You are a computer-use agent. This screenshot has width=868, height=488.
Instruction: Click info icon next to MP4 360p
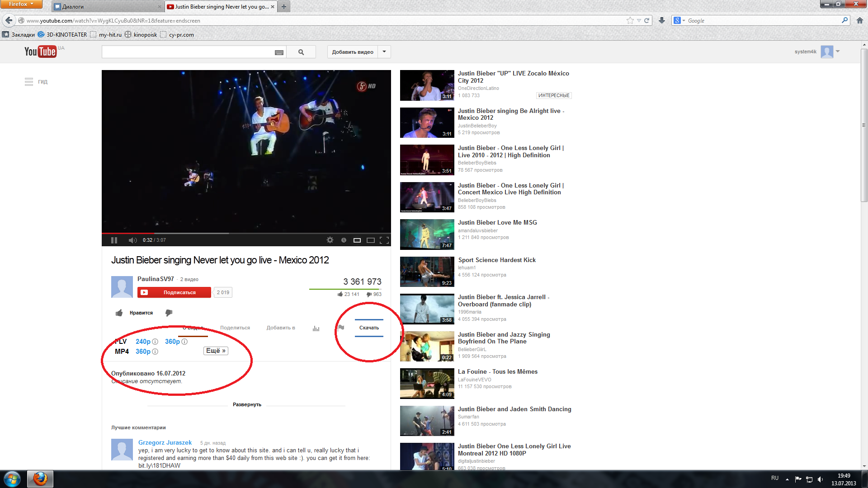click(x=155, y=352)
